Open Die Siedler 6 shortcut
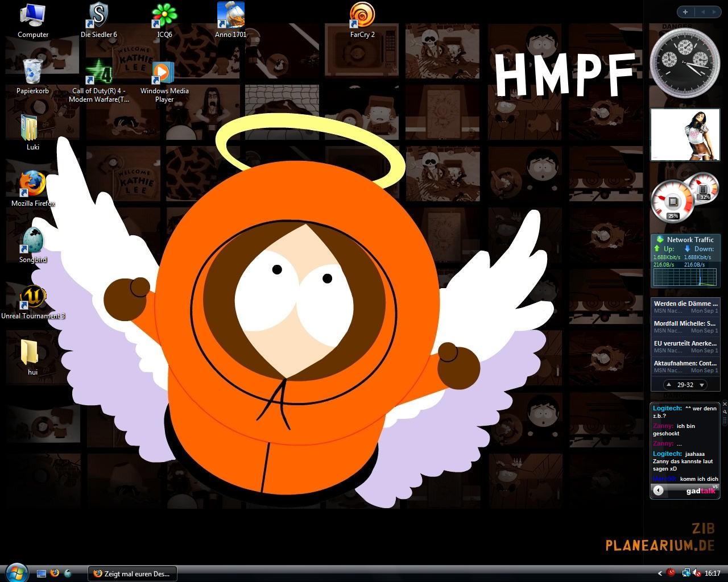Viewport: 728px width, 582px height. [x=98, y=15]
